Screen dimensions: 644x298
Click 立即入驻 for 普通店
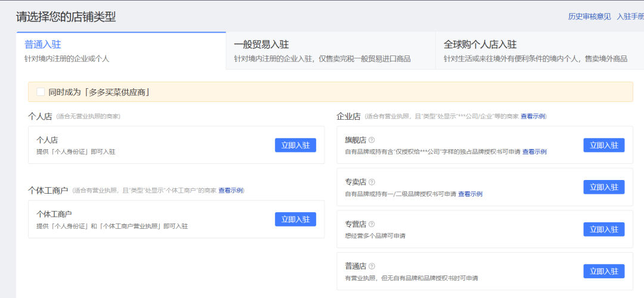click(x=603, y=271)
